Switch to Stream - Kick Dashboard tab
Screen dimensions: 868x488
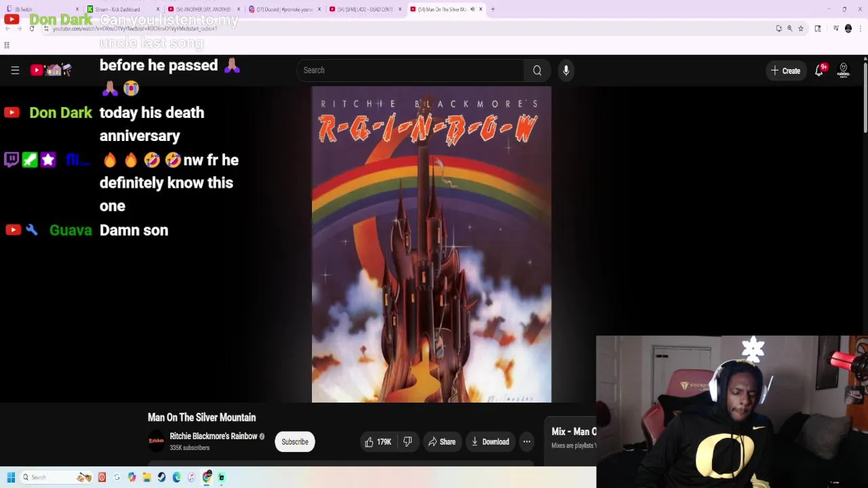tap(122, 9)
